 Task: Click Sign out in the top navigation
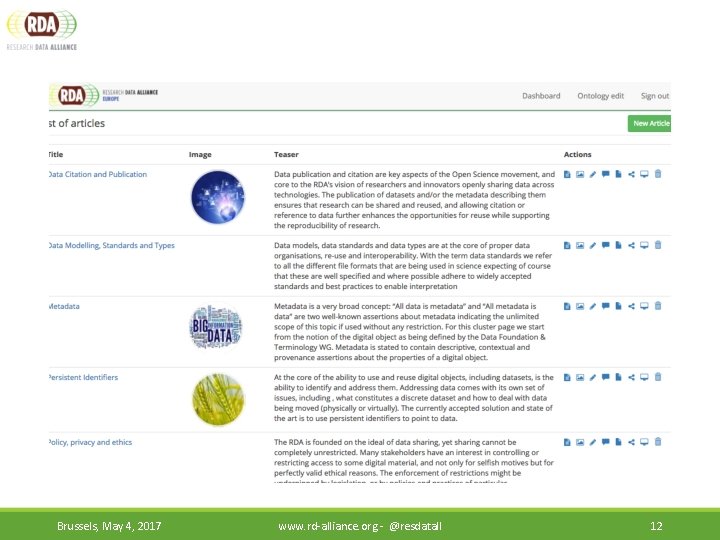point(655,96)
